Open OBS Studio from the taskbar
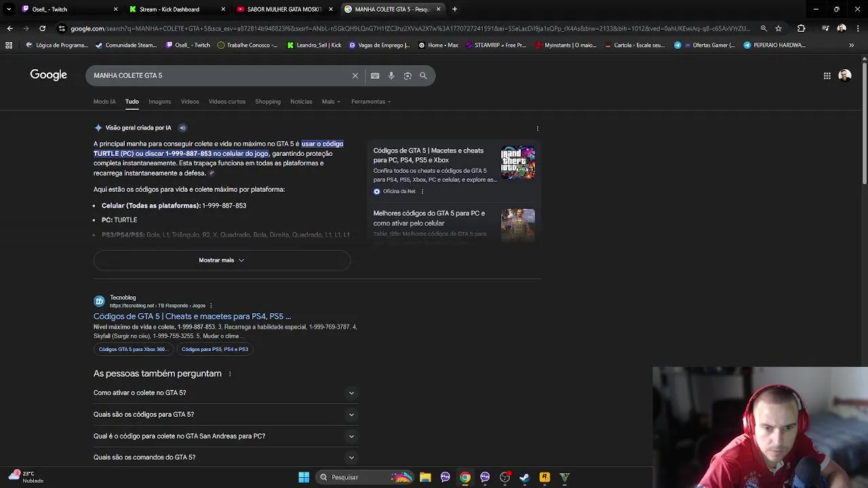 [505, 477]
